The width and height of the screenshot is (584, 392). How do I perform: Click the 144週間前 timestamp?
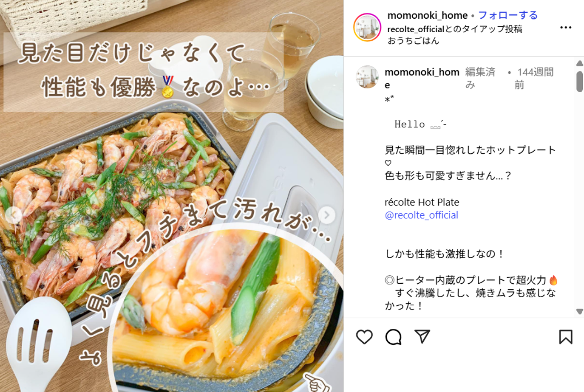coord(535,78)
